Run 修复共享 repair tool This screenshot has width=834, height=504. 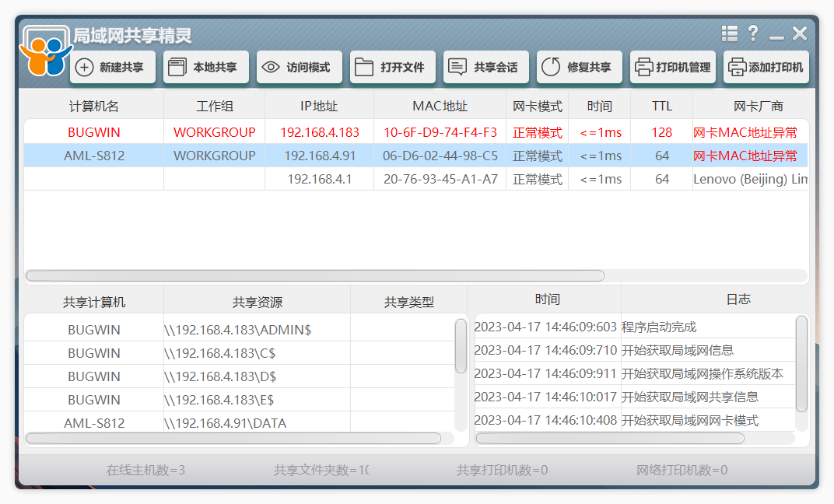click(580, 67)
